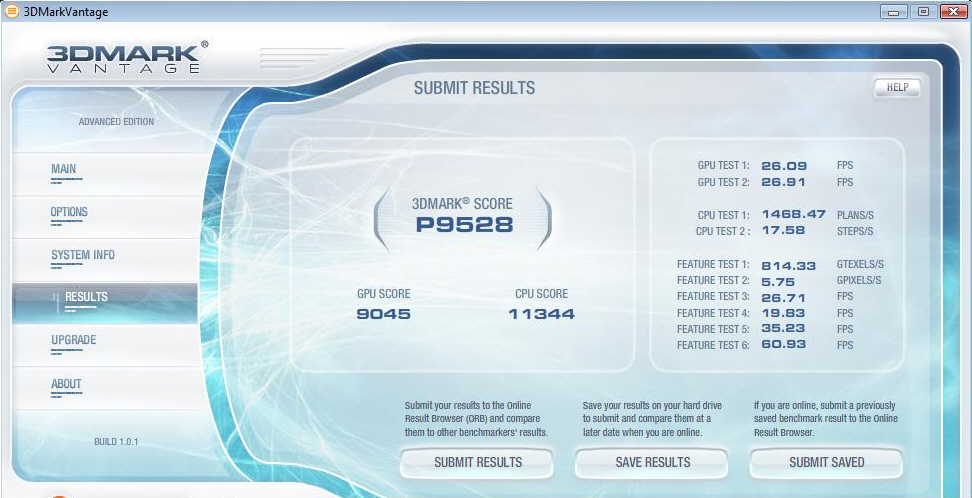
Task: Click the STEPS/S unit label
Action: tap(855, 231)
